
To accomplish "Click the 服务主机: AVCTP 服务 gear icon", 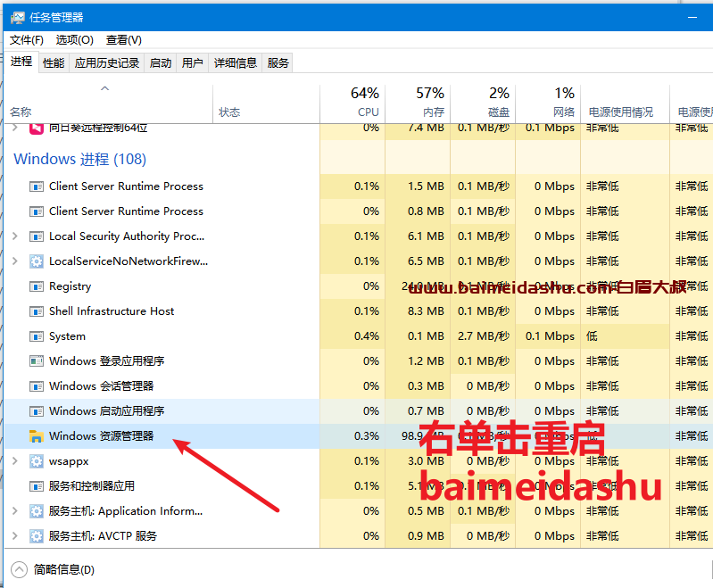I will pyautogui.click(x=37, y=536).
